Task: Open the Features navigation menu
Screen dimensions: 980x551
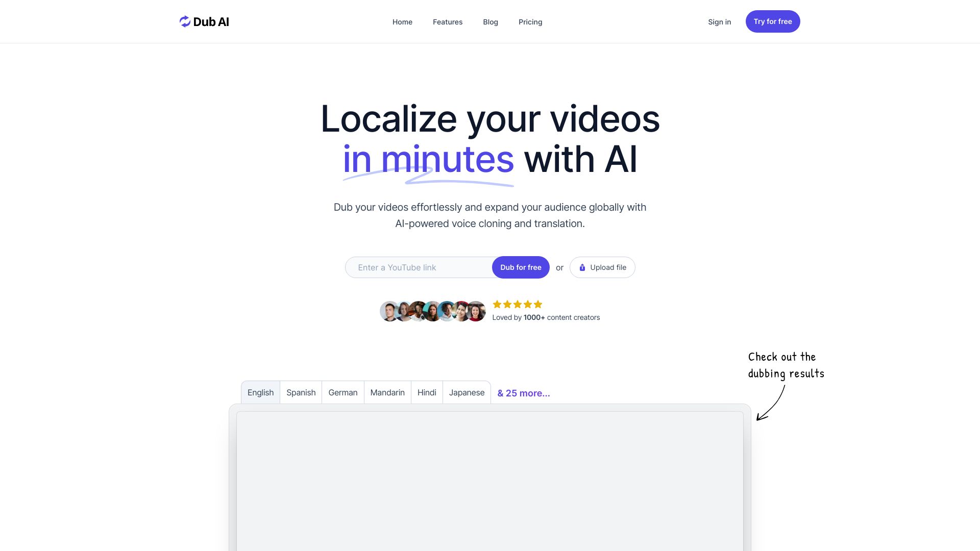Action: click(x=448, y=21)
